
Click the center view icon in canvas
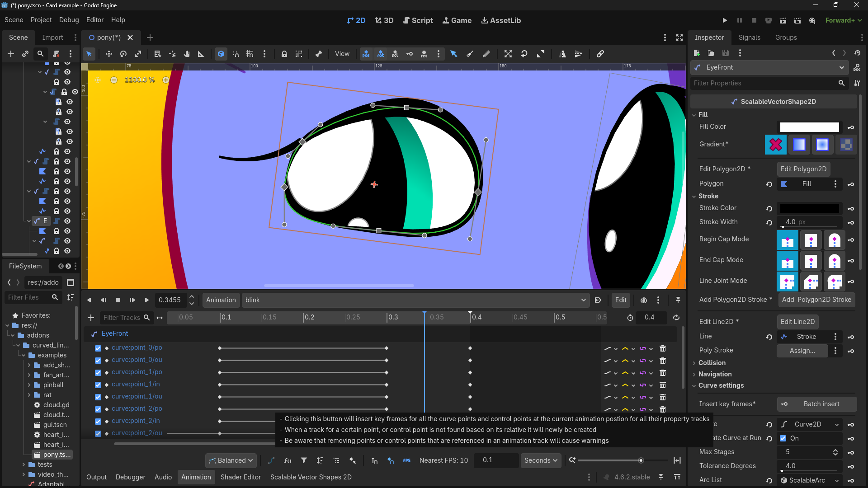click(98, 80)
